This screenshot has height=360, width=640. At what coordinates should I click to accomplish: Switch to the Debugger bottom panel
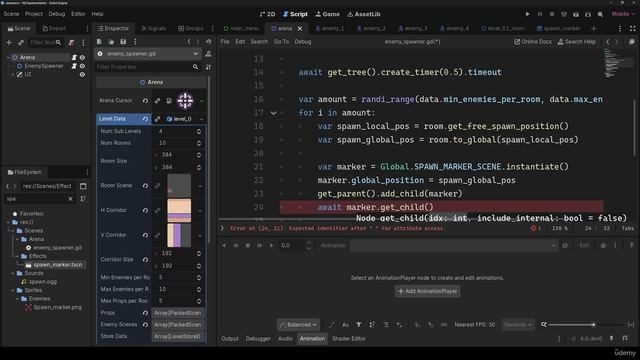coord(258,338)
